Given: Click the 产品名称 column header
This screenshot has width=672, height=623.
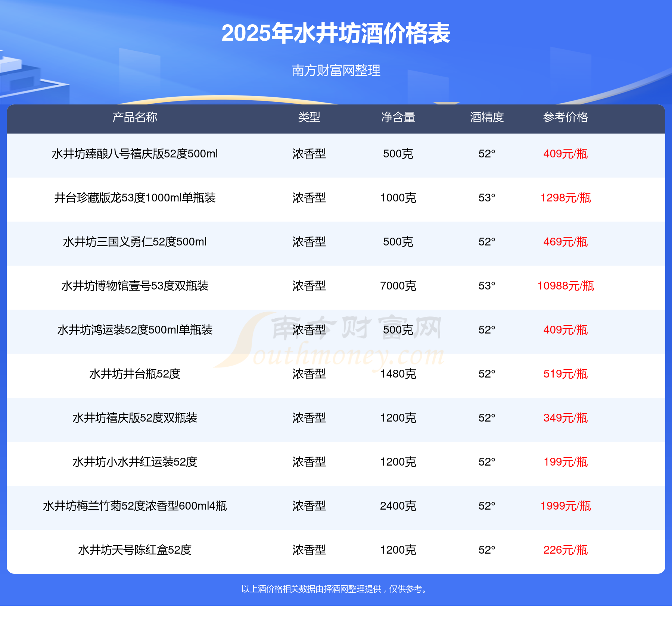Looking at the screenshot, I should tap(135, 117).
